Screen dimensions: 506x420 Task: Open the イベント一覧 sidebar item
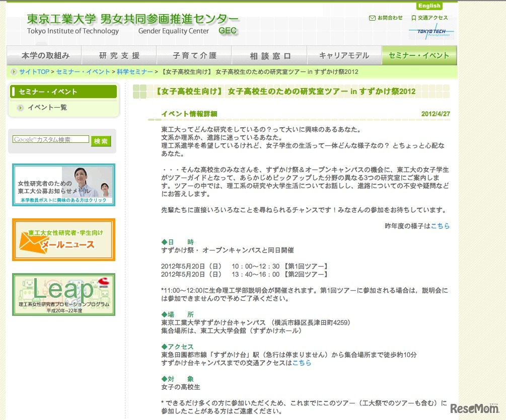47,107
